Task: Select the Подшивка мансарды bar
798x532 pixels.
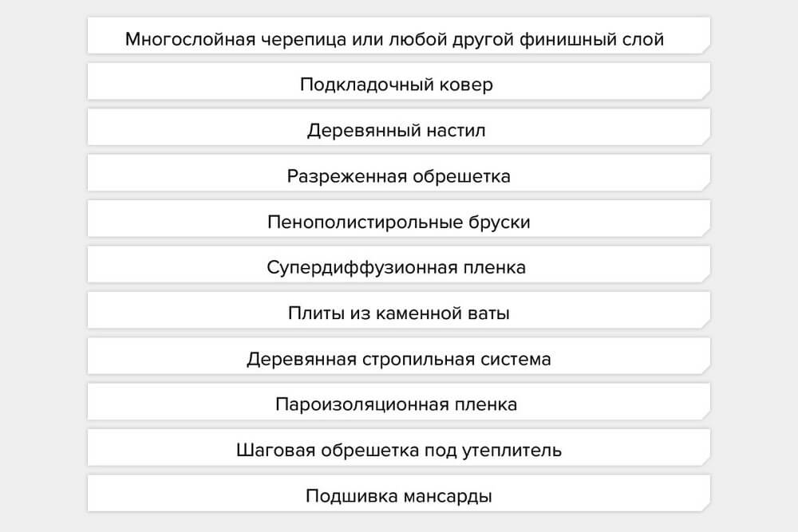Action: pos(398,496)
